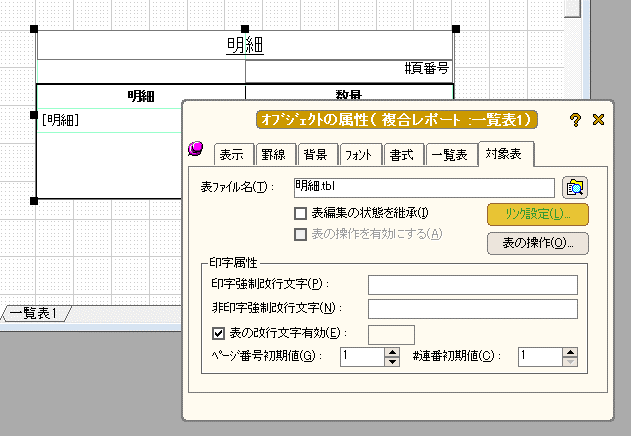631x436 pixels.
Task: Click the help question mark icon
Action: [575, 119]
